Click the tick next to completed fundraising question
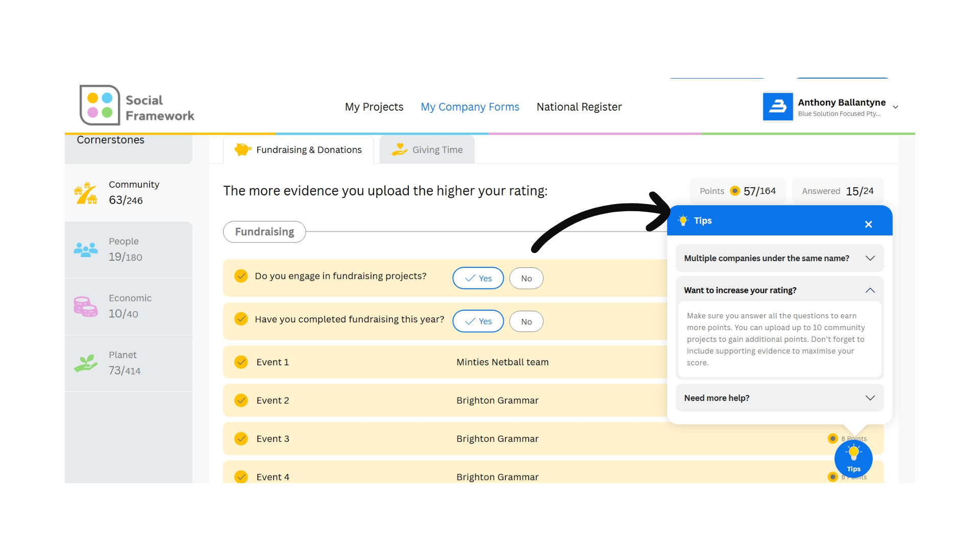The width and height of the screenshot is (980, 551). [x=241, y=319]
